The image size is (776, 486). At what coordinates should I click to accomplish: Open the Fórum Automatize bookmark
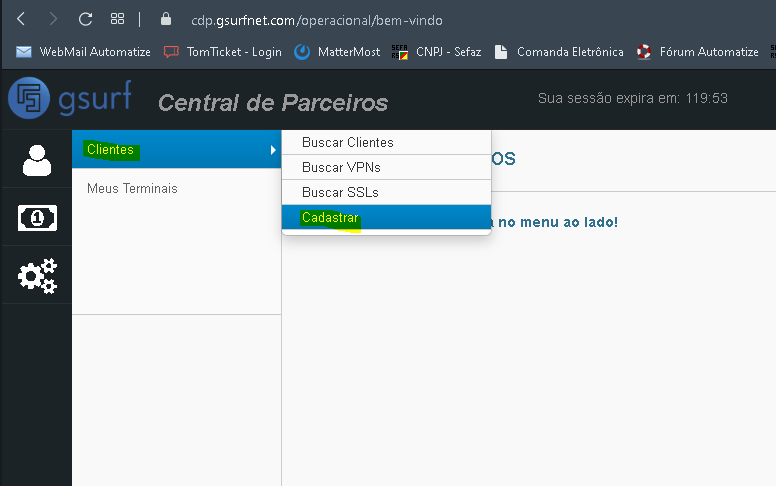pos(697,52)
